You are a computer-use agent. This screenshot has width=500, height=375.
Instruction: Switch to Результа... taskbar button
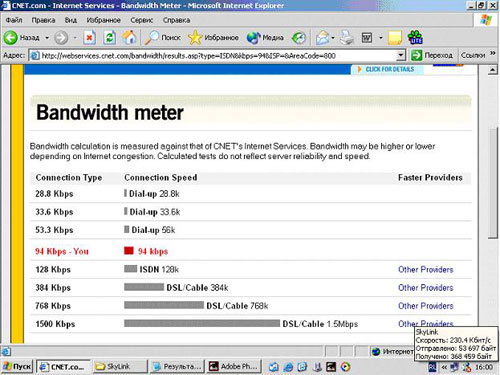click(x=177, y=366)
